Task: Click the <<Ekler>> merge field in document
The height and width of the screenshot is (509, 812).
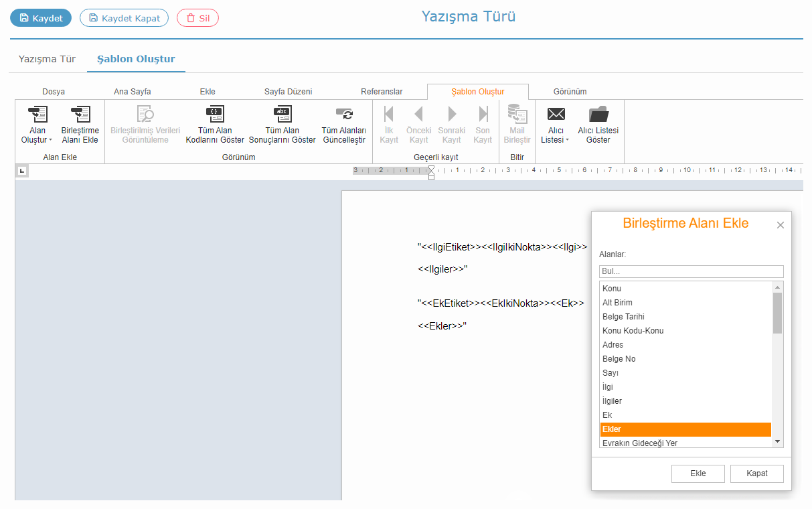Action: [x=440, y=326]
